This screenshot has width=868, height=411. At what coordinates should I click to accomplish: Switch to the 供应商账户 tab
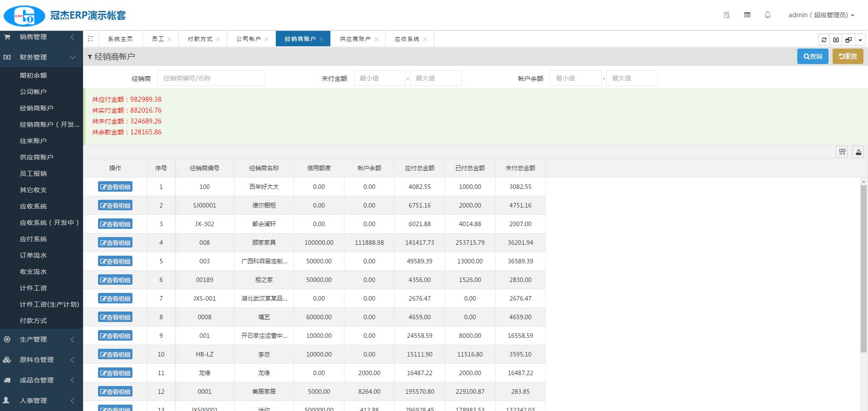(x=355, y=39)
